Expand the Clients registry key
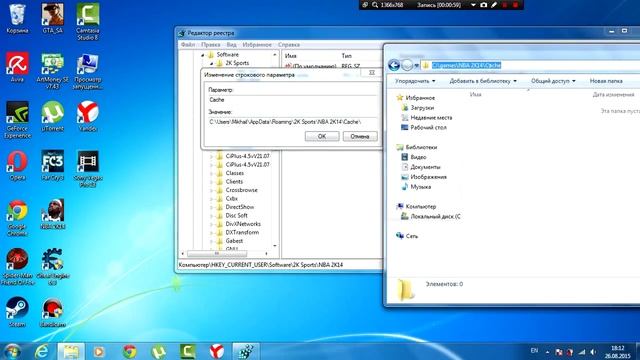The image size is (640, 360). (211, 182)
